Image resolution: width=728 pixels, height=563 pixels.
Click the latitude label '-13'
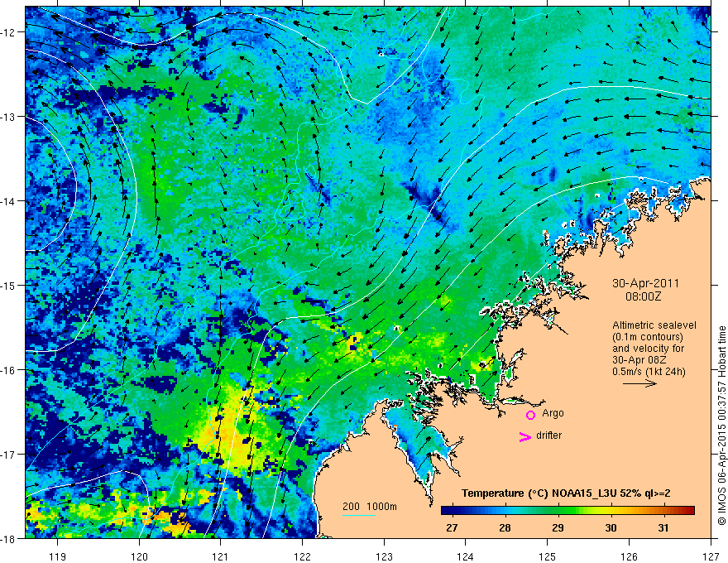coord(8,117)
